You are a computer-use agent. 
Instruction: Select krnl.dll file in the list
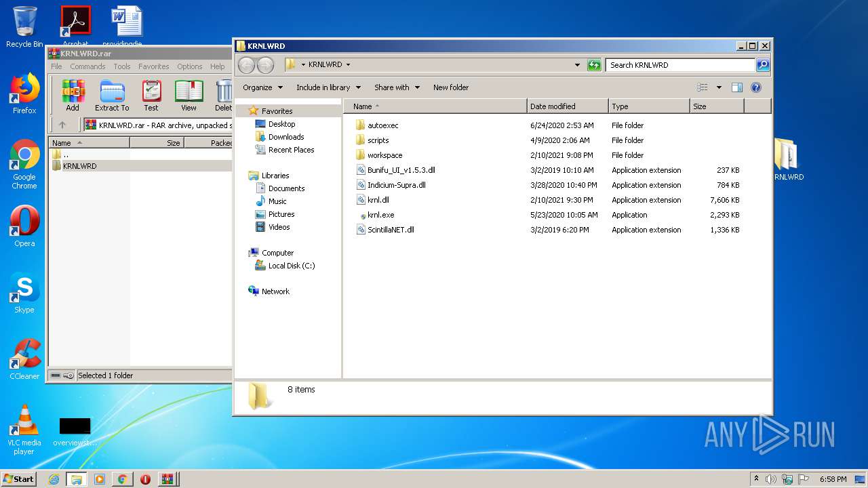[x=378, y=200]
